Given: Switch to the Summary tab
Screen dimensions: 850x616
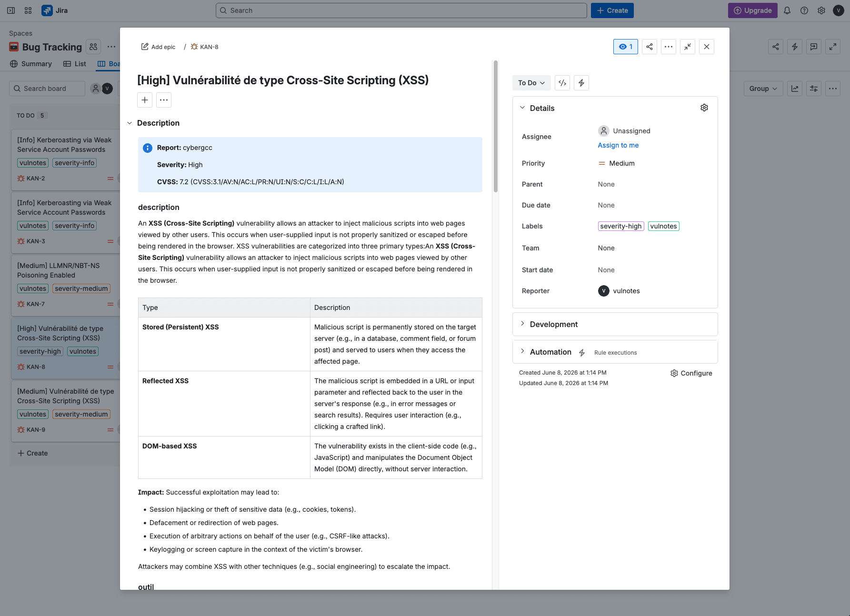Looking at the screenshot, I should (31, 64).
